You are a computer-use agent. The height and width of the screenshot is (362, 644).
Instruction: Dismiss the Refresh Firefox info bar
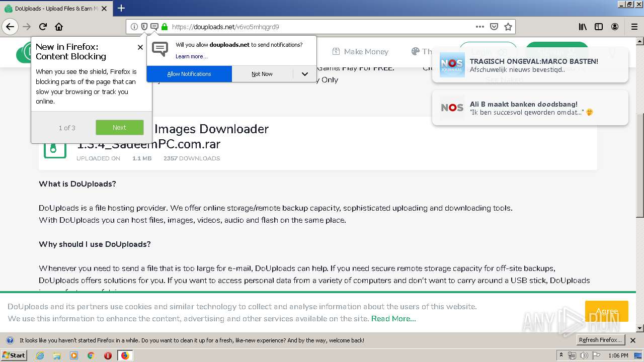click(x=633, y=340)
